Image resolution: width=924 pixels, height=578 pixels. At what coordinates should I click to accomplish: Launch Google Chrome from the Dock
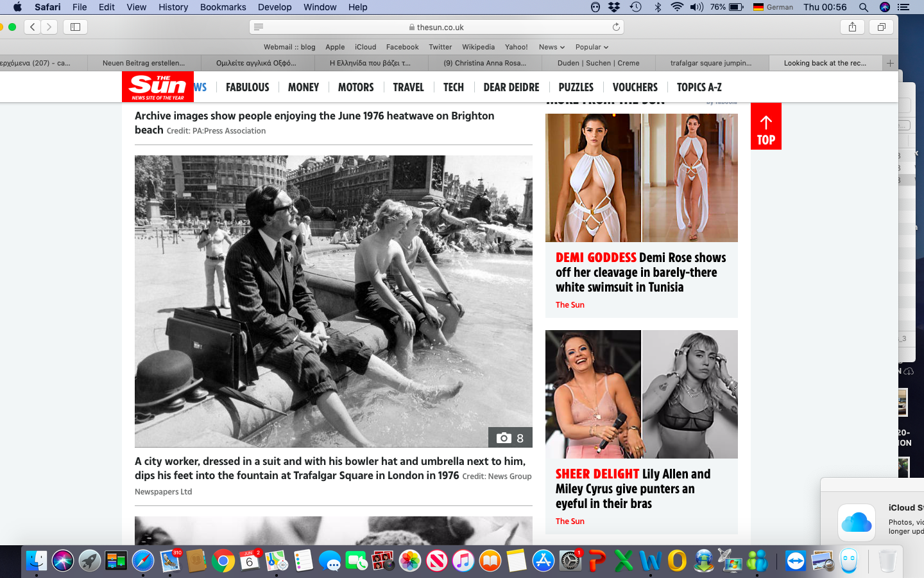223,561
